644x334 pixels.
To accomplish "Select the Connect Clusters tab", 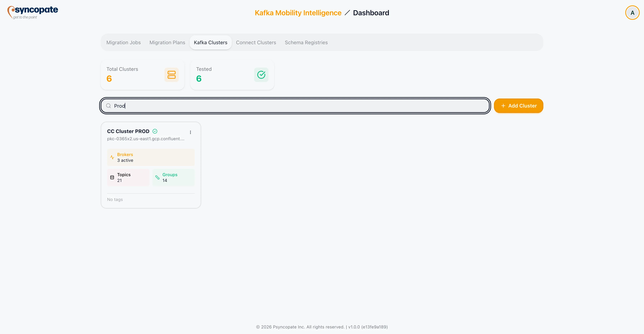I will (x=256, y=42).
